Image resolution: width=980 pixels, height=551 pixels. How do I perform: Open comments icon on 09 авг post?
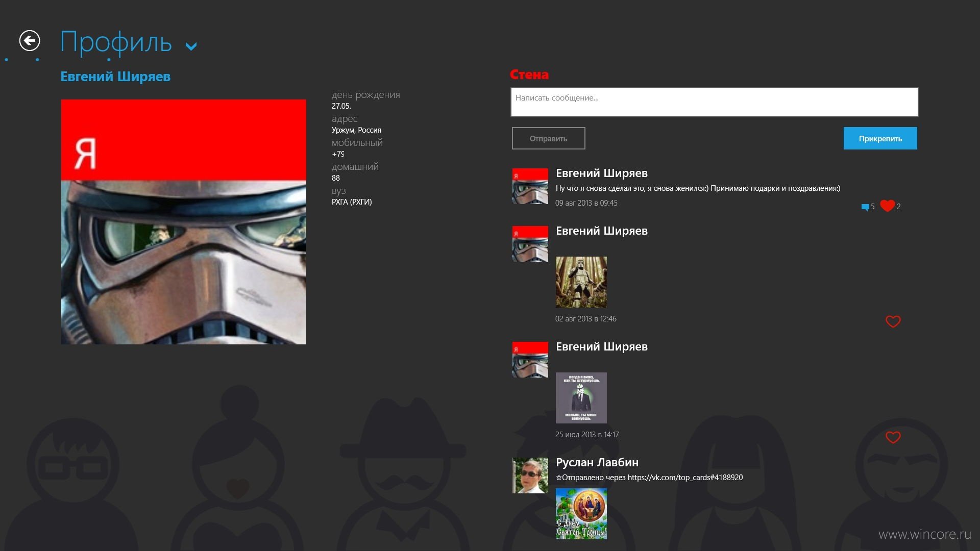click(x=865, y=207)
